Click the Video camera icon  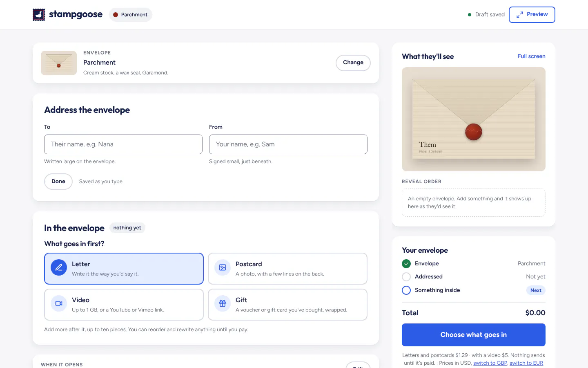coord(59,303)
